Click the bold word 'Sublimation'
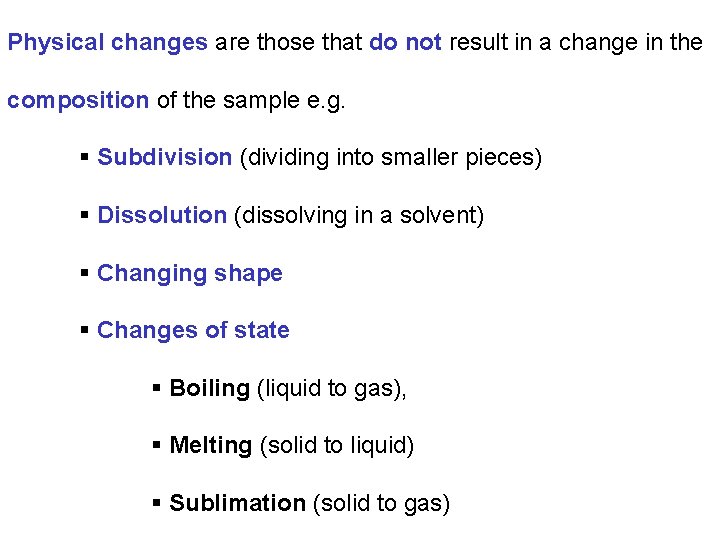 (237, 503)
